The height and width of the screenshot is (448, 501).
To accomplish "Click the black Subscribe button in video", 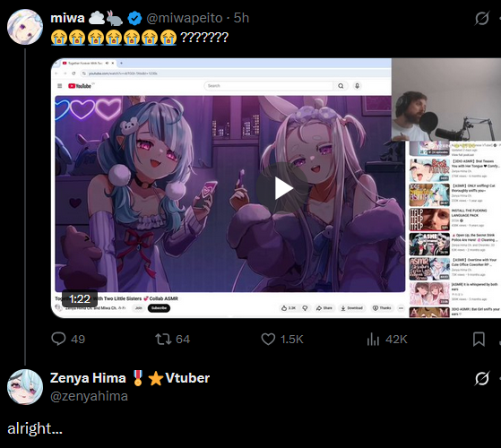I will (159, 308).
